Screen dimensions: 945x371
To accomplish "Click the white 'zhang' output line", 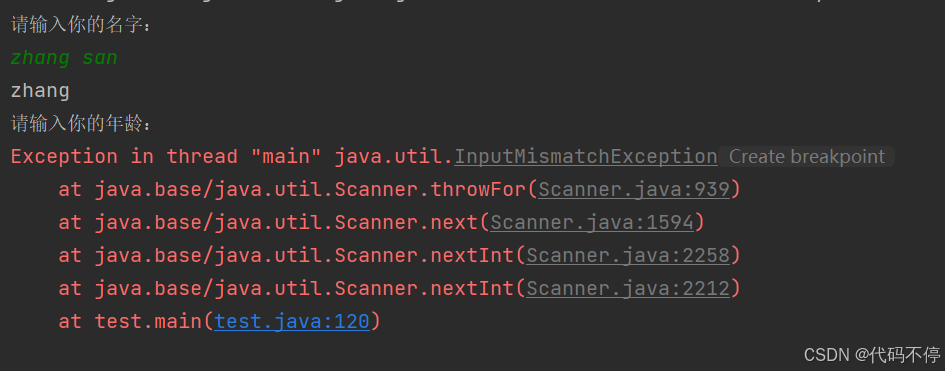I will 40,92.
